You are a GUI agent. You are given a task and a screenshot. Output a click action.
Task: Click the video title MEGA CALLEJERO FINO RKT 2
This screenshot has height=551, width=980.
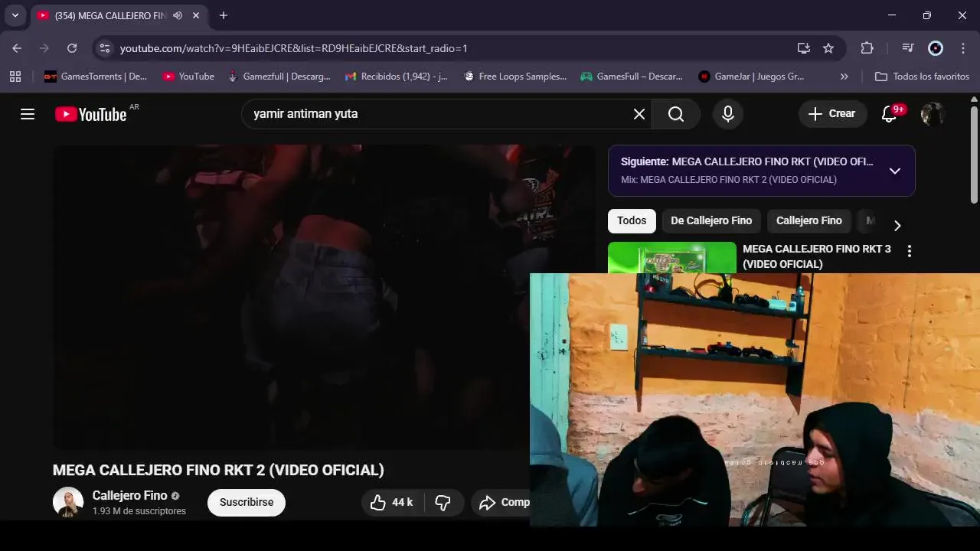tap(218, 470)
